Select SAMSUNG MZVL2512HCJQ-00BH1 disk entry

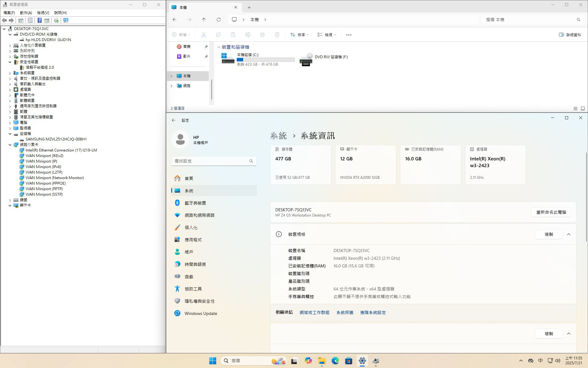click(56, 139)
